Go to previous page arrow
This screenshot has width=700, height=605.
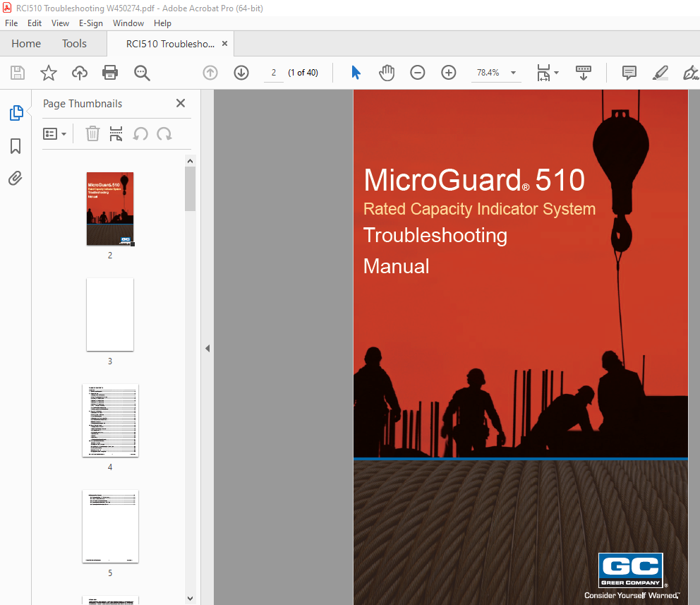tap(210, 72)
